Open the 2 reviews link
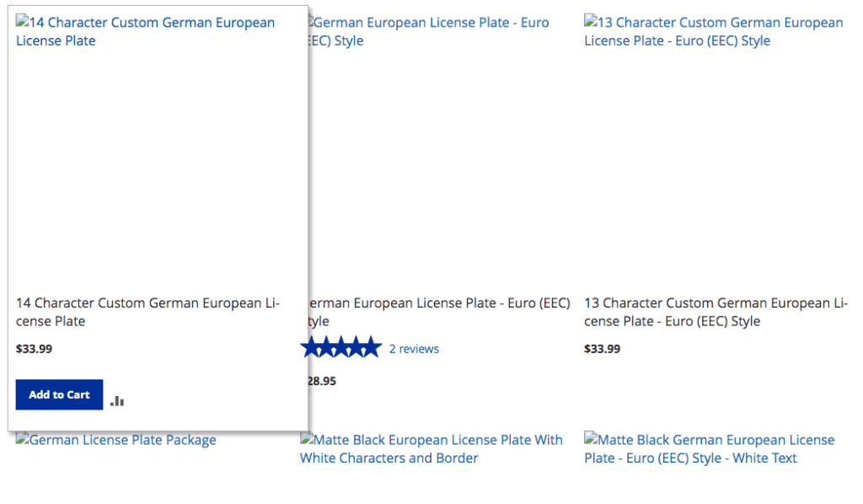 point(414,349)
